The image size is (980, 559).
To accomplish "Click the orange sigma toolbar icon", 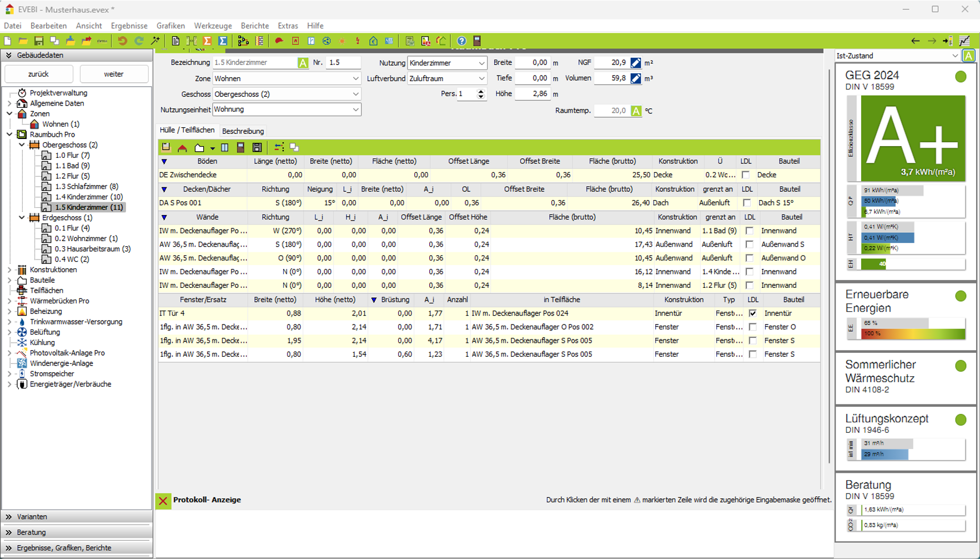I will point(207,41).
